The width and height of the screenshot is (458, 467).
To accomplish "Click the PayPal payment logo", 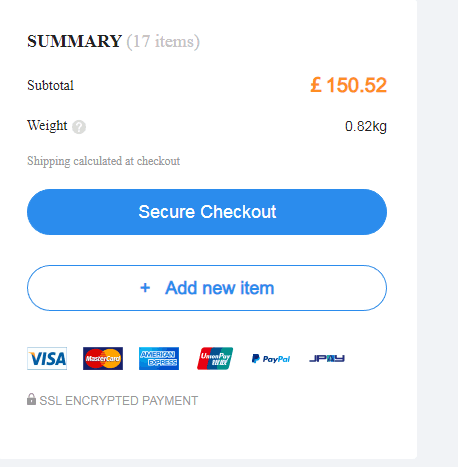I will 271,359.
